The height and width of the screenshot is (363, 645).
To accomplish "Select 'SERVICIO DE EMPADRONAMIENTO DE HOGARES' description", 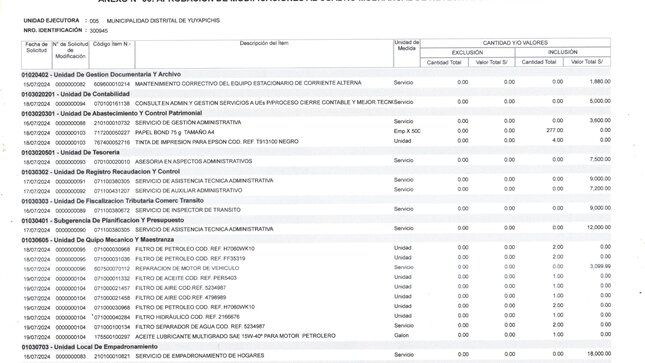I will (200, 356).
